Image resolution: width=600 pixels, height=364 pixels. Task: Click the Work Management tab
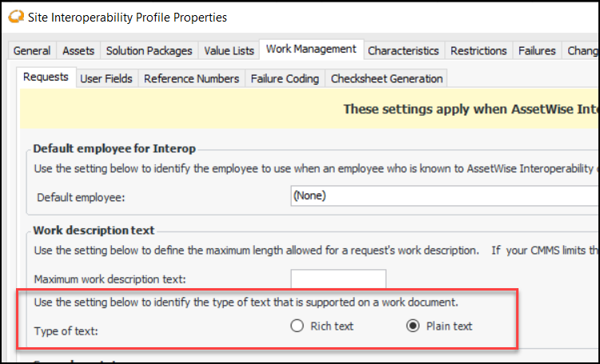coord(311,49)
